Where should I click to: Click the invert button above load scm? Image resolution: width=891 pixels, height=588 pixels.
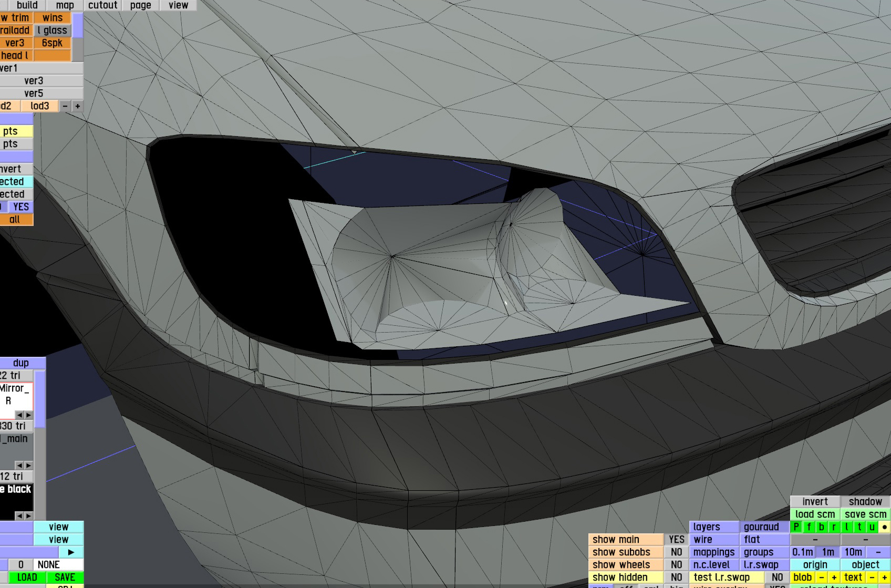point(815,502)
